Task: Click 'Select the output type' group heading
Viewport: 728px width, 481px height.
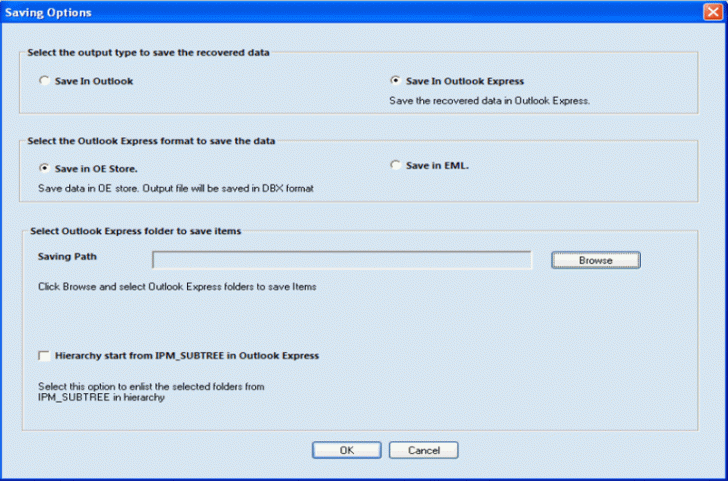Action: click(148, 52)
